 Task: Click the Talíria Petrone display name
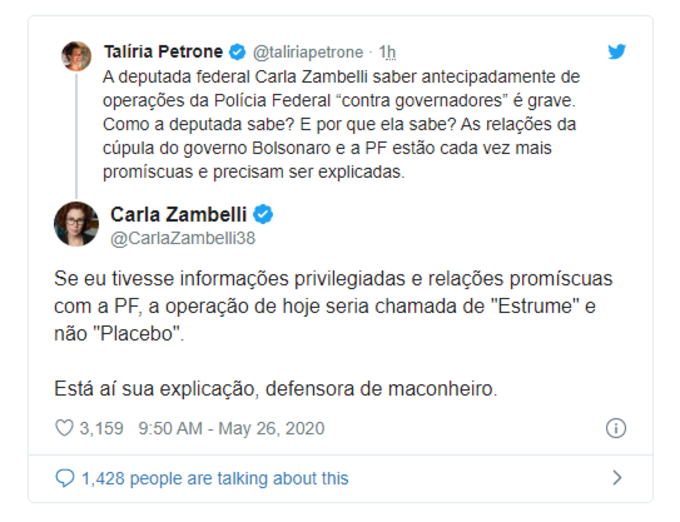tap(163, 52)
